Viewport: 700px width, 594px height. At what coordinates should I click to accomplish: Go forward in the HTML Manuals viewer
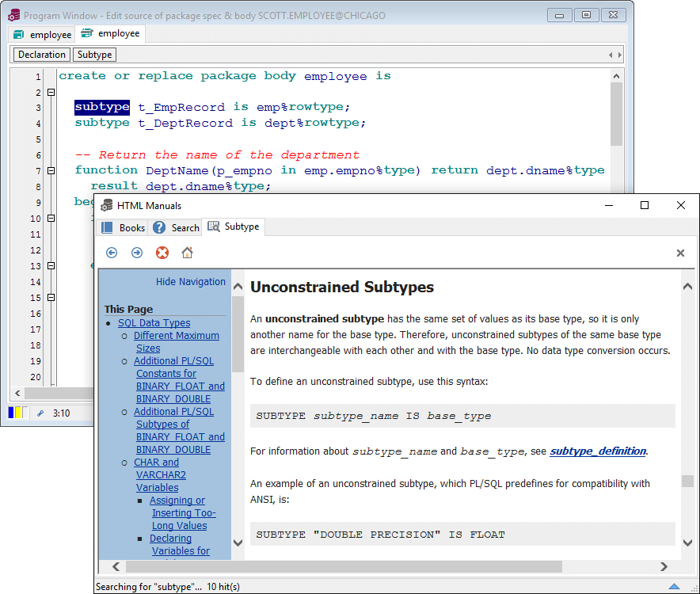pos(137,253)
